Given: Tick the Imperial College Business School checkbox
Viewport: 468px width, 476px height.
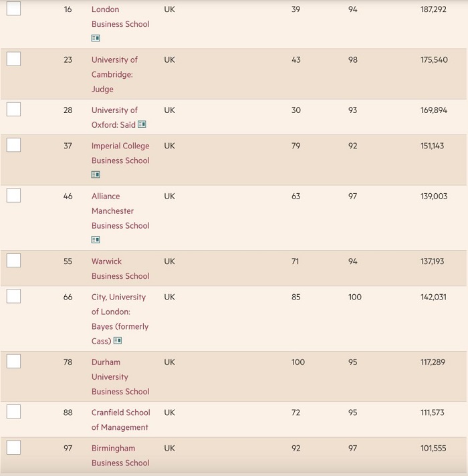Looking at the screenshot, I should click(13, 145).
